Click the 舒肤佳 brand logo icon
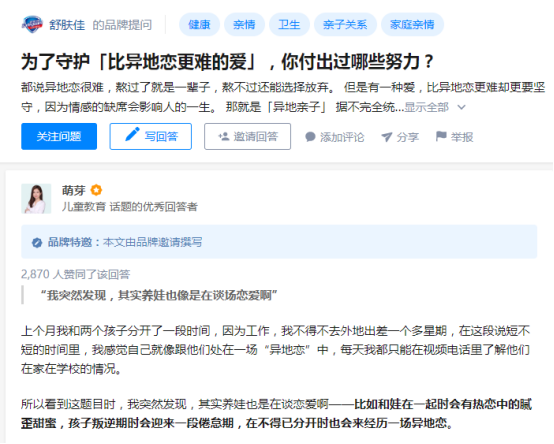Screen dimensions: 554x444 tap(32, 24)
